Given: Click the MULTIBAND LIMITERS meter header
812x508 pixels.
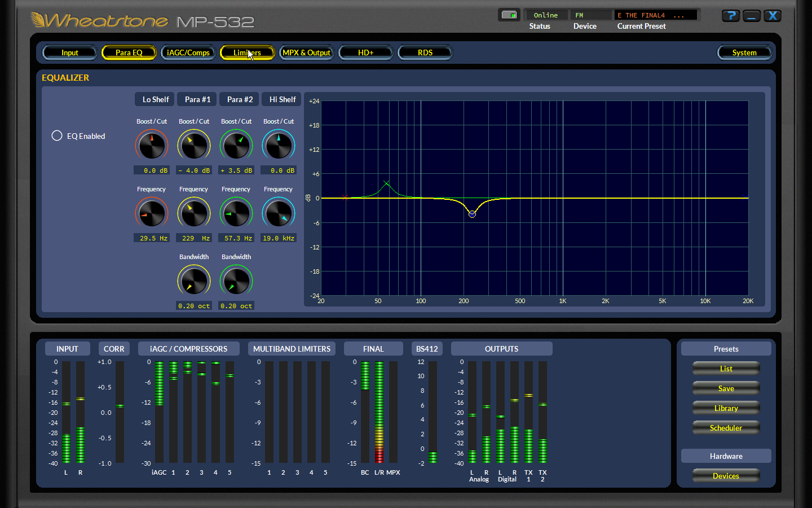Looking at the screenshot, I should tap(292, 349).
